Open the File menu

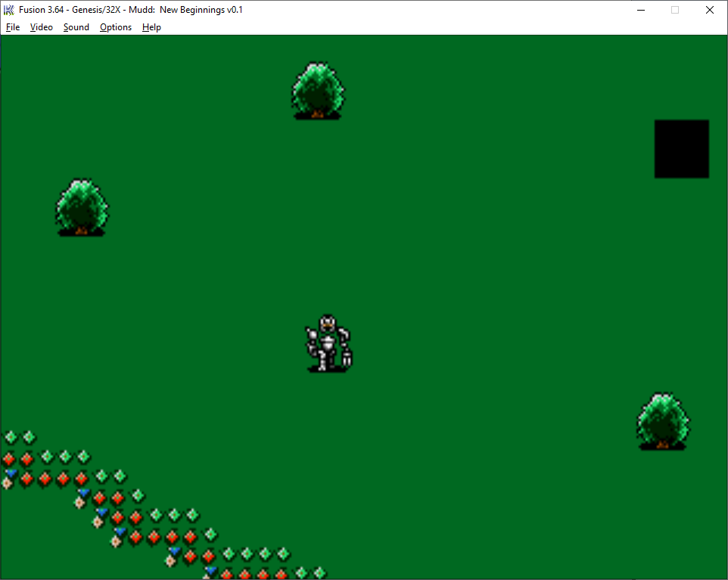(13, 27)
